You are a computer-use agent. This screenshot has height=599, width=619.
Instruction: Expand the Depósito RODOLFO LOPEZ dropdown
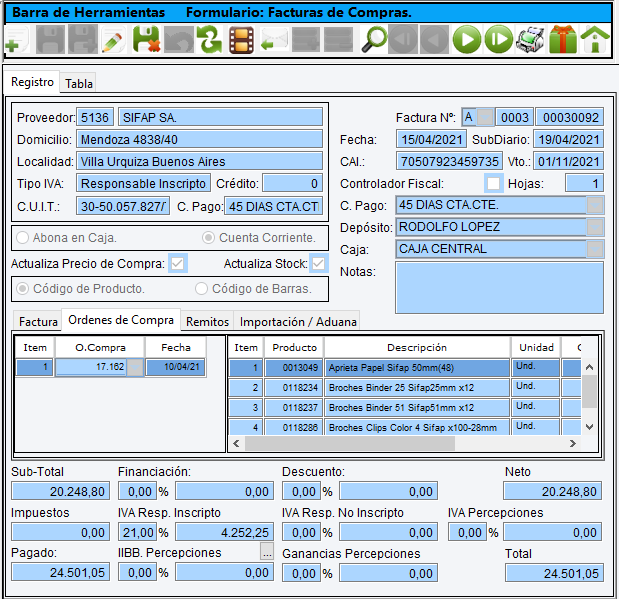595,227
